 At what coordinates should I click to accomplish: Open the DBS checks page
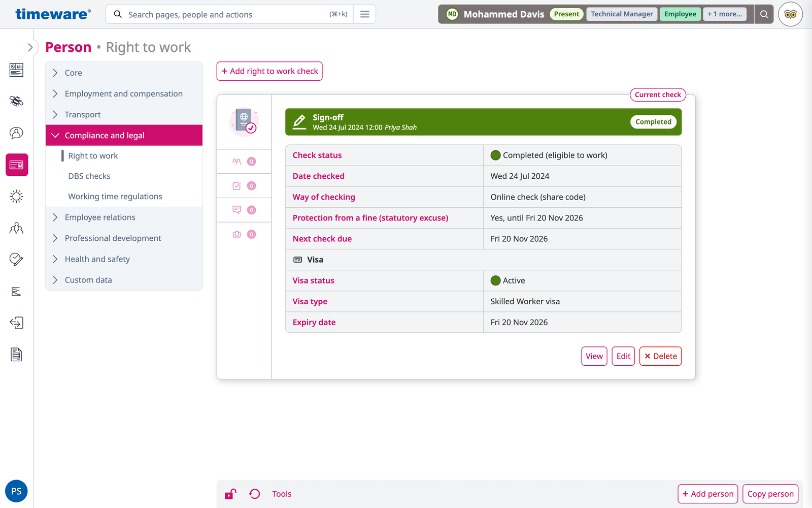click(x=89, y=176)
